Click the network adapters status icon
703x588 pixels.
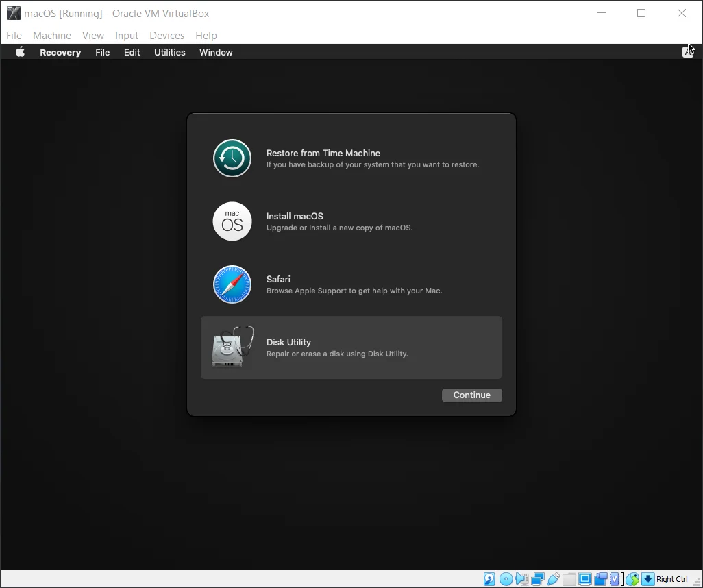[x=538, y=579]
